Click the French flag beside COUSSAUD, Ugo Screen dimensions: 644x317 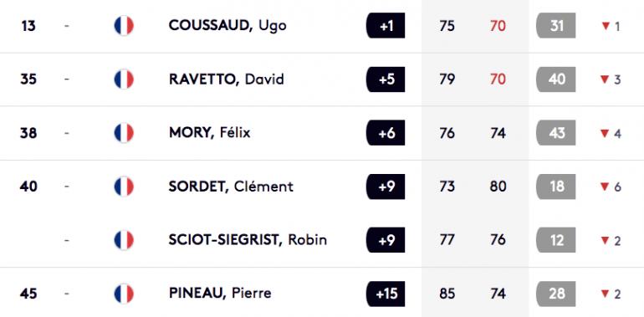click(124, 26)
